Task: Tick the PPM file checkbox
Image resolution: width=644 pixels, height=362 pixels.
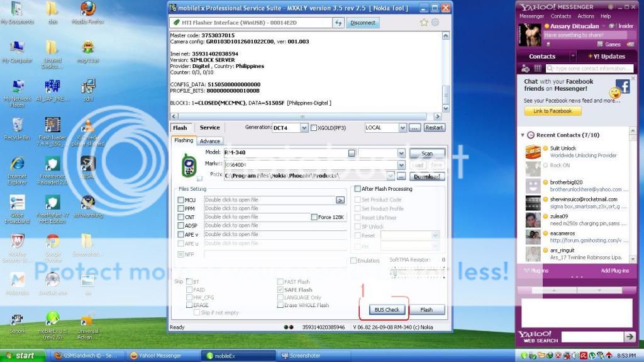Action: coord(180,208)
